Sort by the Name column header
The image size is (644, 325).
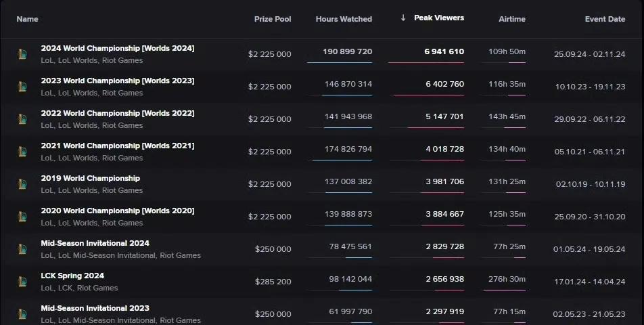coord(28,19)
